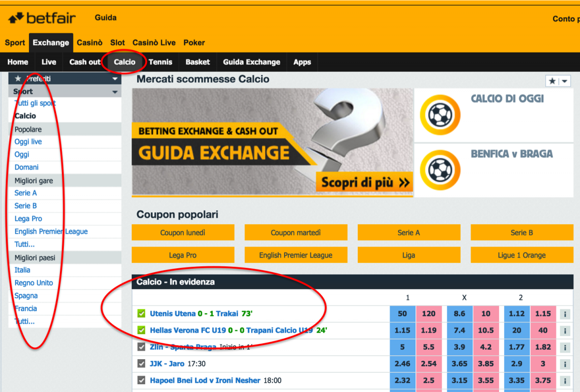Toggle checkbox for Hapoel Bnei Lod v Ironi Nesher
580x392 pixels.
141,380
